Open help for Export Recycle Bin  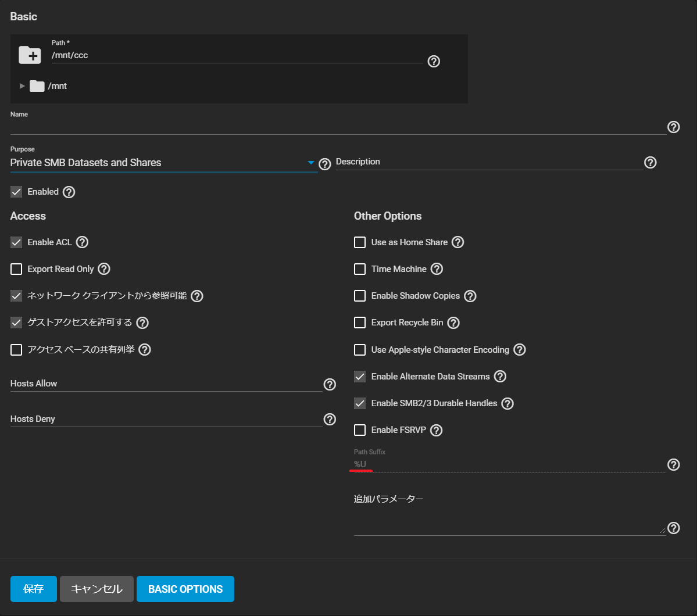453,323
